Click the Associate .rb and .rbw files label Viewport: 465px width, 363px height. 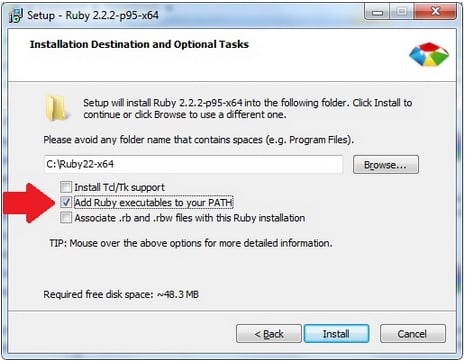[x=190, y=218]
